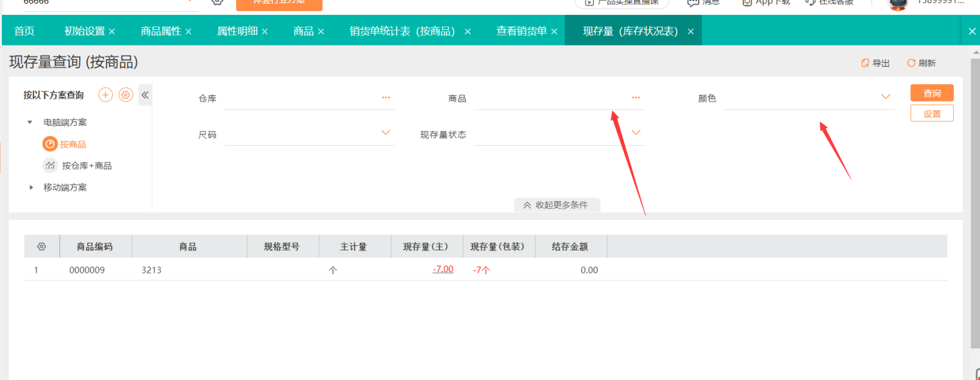Click the table column settings gear icon
The width and height of the screenshot is (980, 380).
point(42,247)
